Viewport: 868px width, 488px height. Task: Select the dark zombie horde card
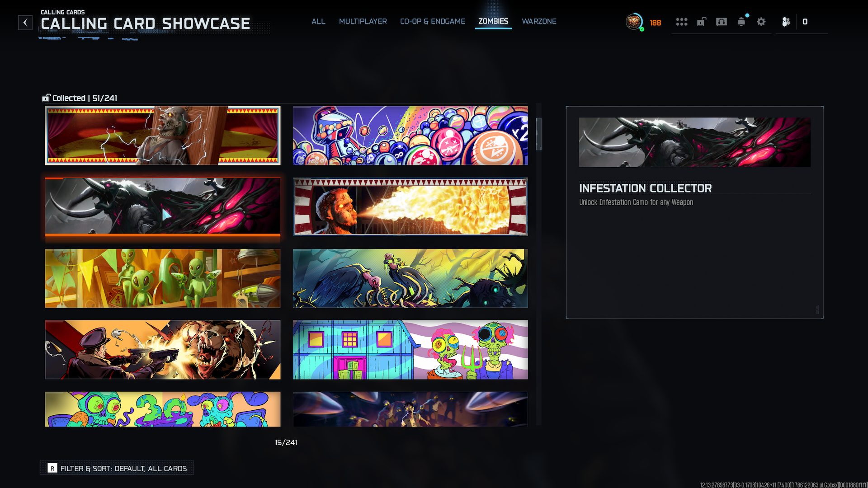pos(410,409)
